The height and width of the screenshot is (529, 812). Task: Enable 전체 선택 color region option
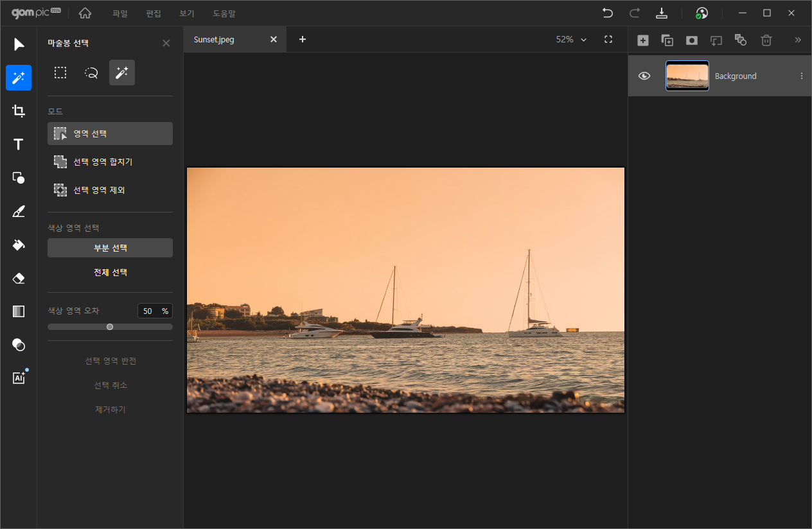coord(110,272)
